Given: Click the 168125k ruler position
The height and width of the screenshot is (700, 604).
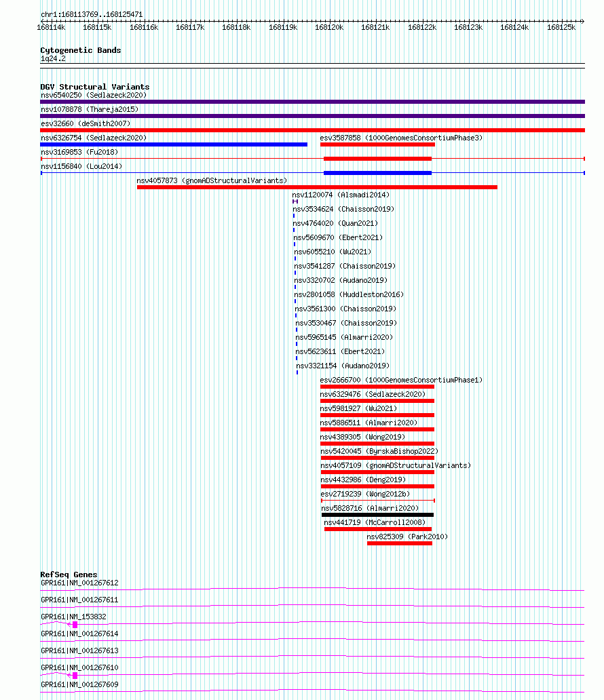Looking at the screenshot, I should pyautogui.click(x=561, y=27).
